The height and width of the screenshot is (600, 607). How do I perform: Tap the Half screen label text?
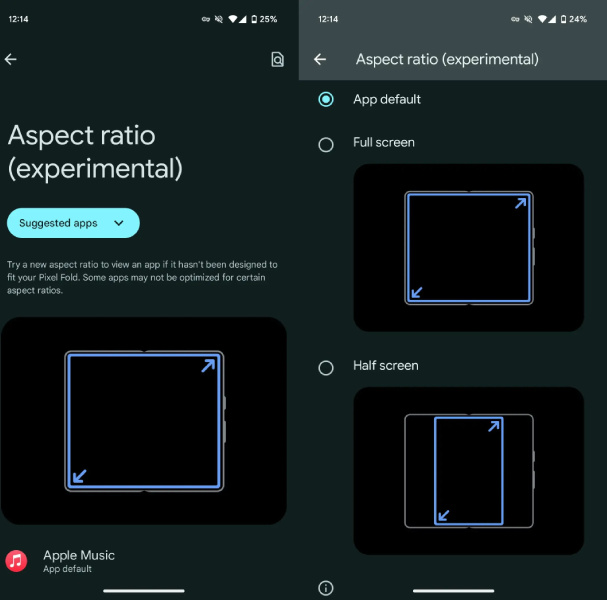(386, 366)
